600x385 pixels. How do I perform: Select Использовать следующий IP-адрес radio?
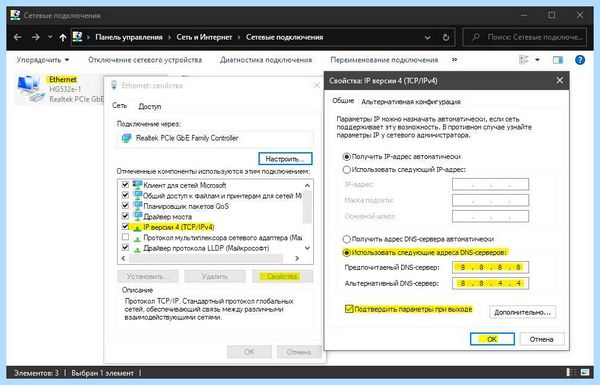click(x=347, y=169)
